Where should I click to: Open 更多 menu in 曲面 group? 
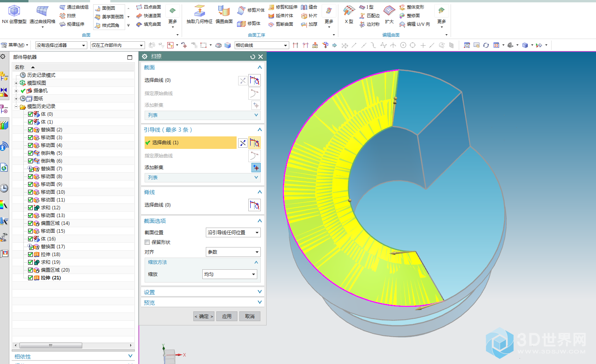pyautogui.click(x=173, y=16)
